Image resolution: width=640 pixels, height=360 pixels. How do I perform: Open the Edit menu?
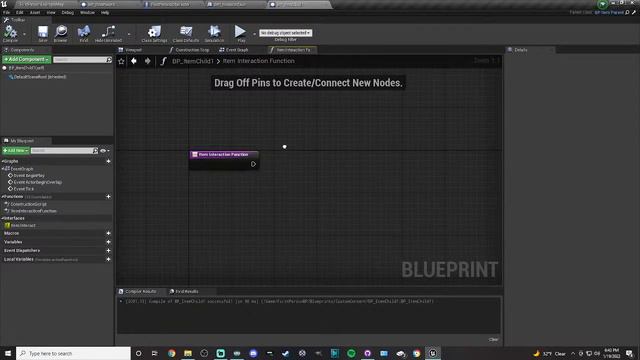point(20,13)
